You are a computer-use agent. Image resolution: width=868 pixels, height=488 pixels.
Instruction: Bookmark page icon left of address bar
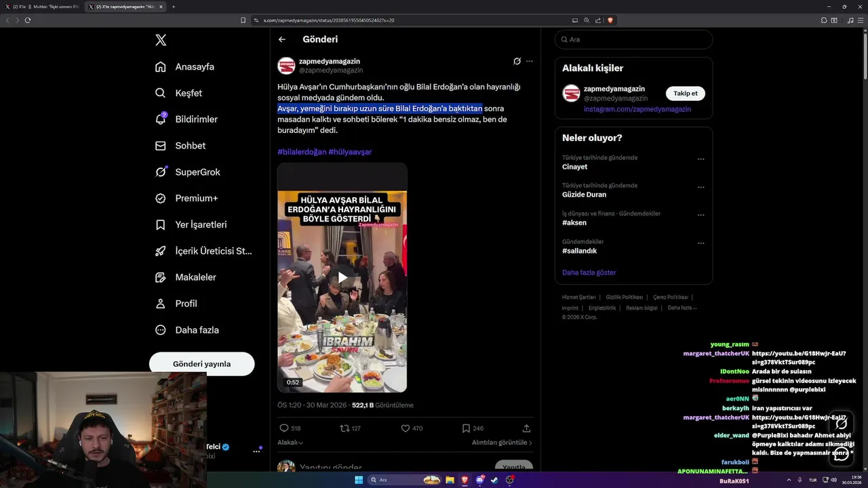243,20
